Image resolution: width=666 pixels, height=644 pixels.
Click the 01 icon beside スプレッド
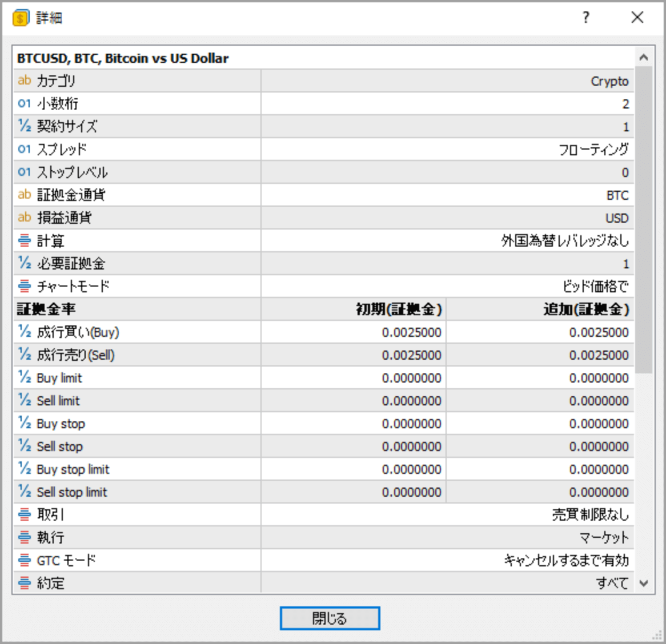tap(24, 149)
